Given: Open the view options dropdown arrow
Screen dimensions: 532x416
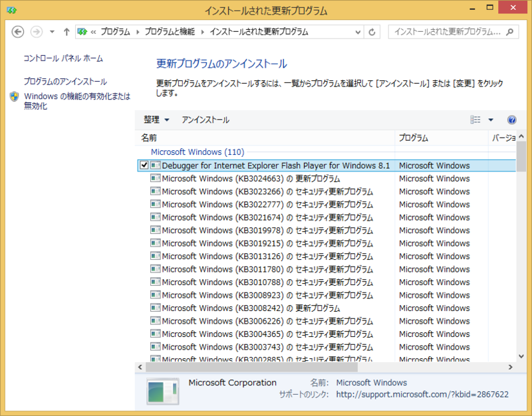Looking at the screenshot, I should pyautogui.click(x=491, y=120).
